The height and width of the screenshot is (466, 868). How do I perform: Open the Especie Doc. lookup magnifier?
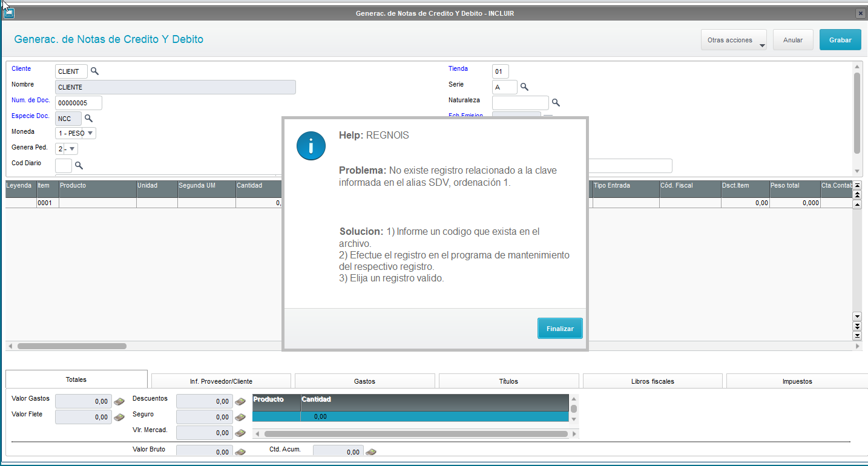click(x=88, y=119)
